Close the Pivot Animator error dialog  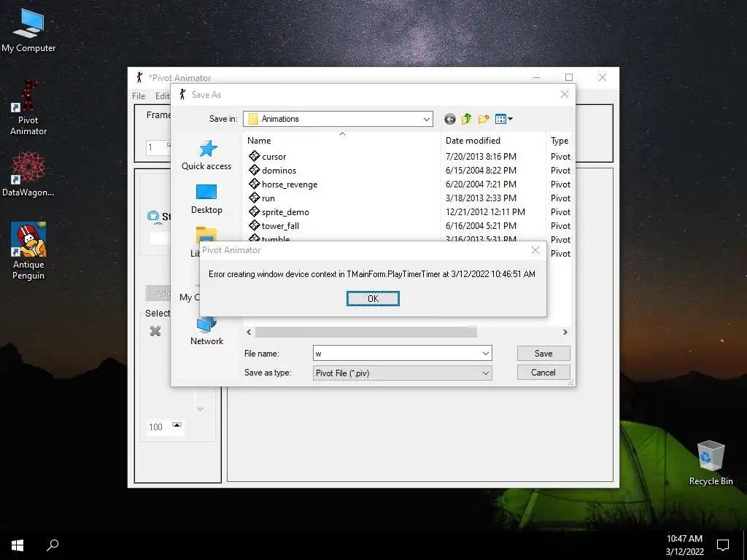coord(535,250)
